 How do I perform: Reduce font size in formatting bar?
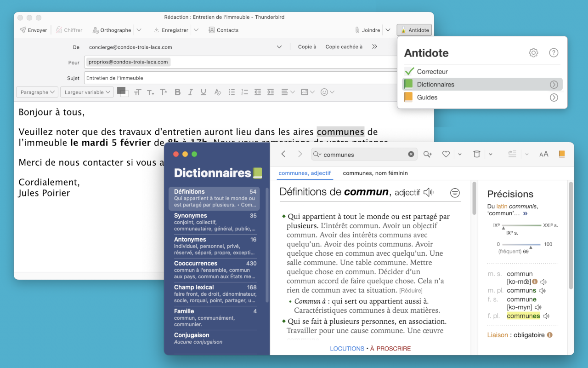[150, 92]
